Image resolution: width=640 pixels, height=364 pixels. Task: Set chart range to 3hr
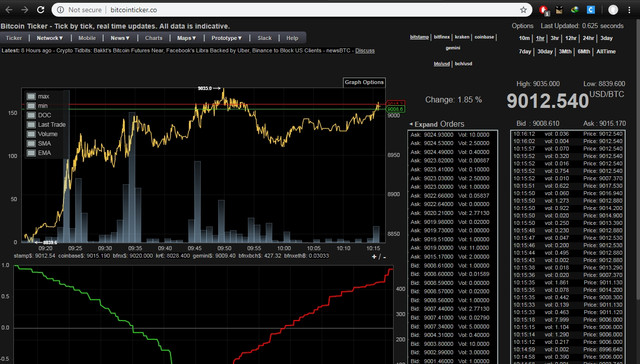[x=554, y=38]
